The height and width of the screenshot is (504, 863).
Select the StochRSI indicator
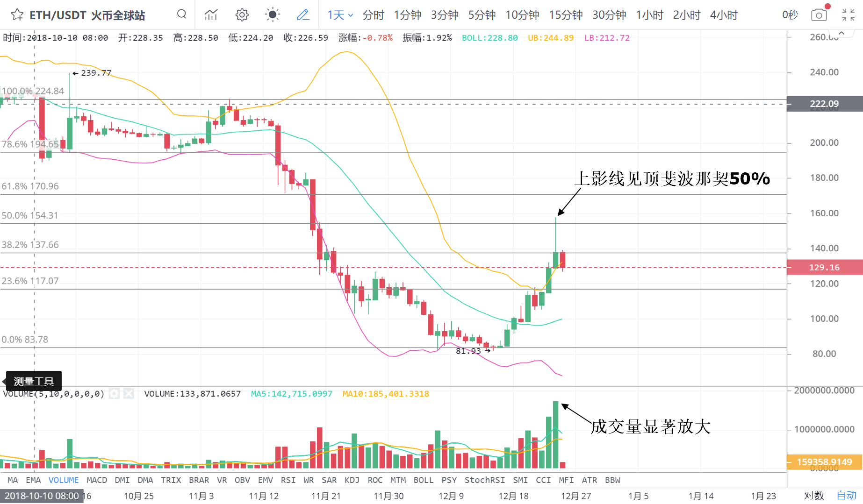(x=485, y=480)
